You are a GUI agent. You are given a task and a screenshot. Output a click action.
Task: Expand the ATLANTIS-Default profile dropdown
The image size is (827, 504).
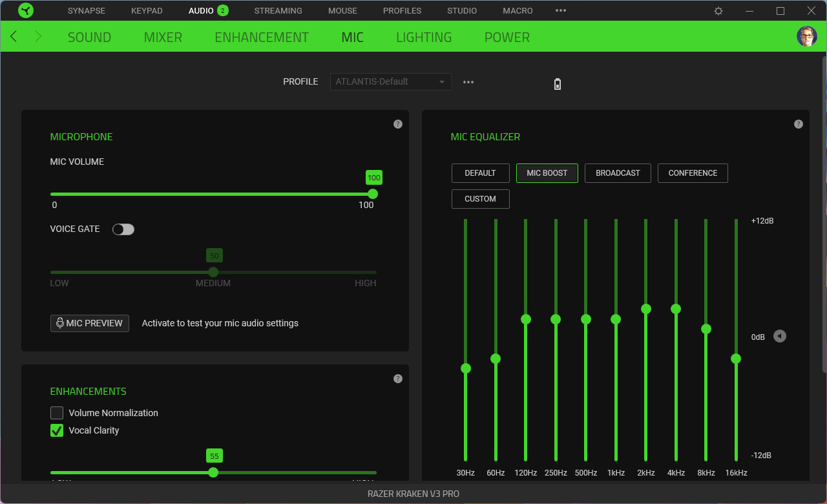pos(390,82)
